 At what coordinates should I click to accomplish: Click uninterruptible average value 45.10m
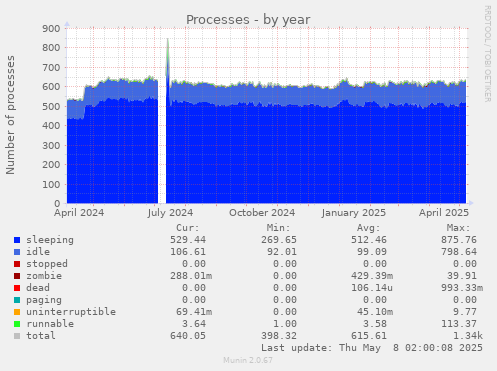pos(375,312)
